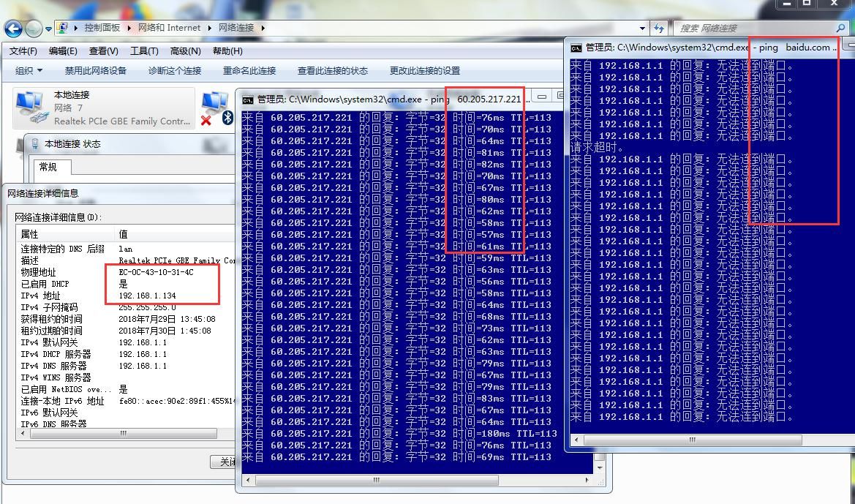This screenshot has width=855, height=504.
Task: Click the search magnifier icon
Action: pos(840,28)
